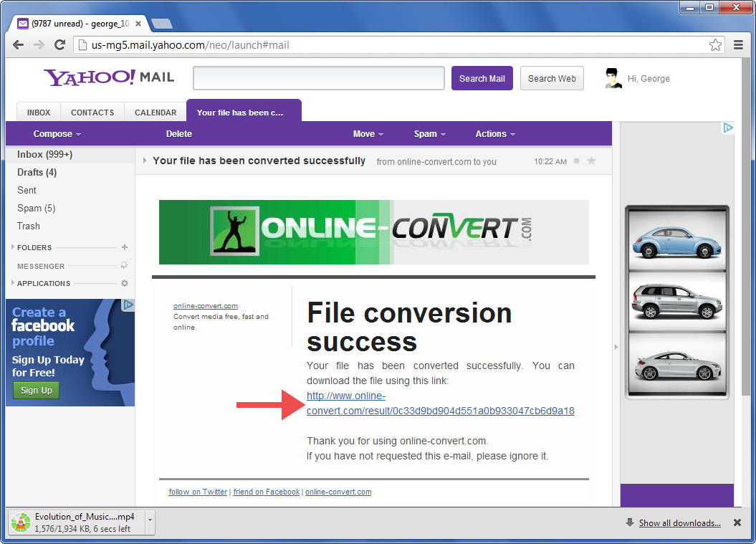Image resolution: width=756 pixels, height=544 pixels.
Task: Star the converted file email
Action: click(592, 161)
